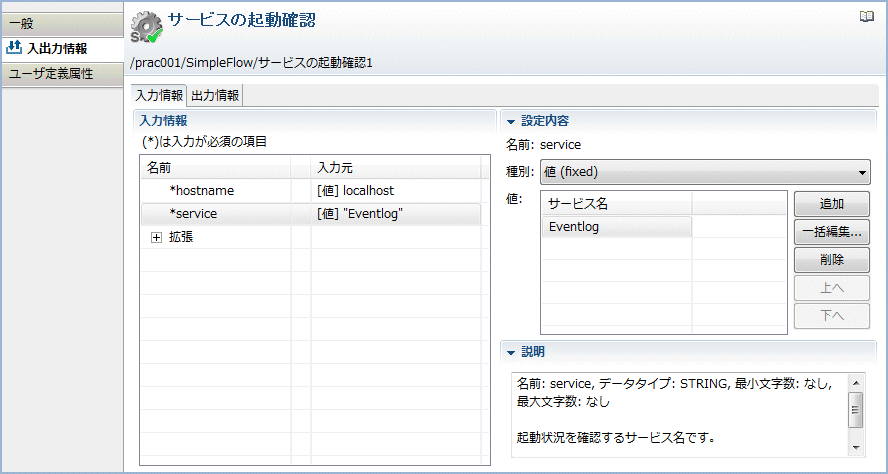Select the *hostname row
The image size is (888, 474).
point(310,191)
